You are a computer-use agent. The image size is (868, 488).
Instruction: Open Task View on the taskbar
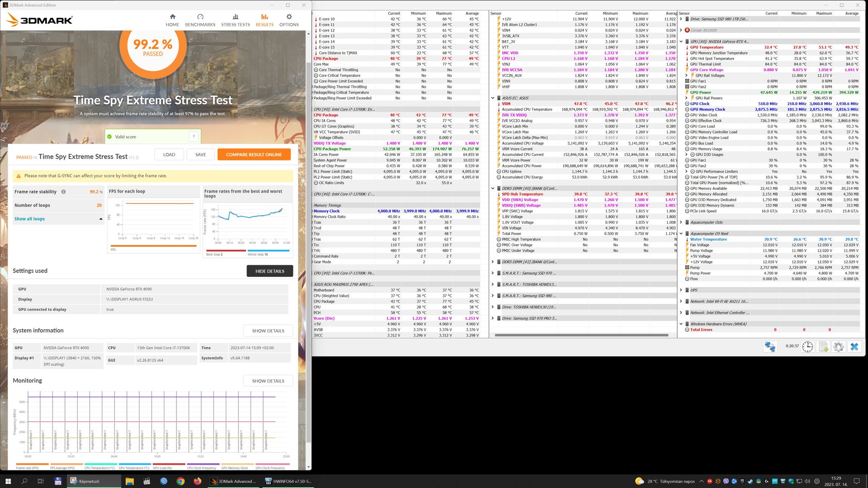tap(41, 481)
